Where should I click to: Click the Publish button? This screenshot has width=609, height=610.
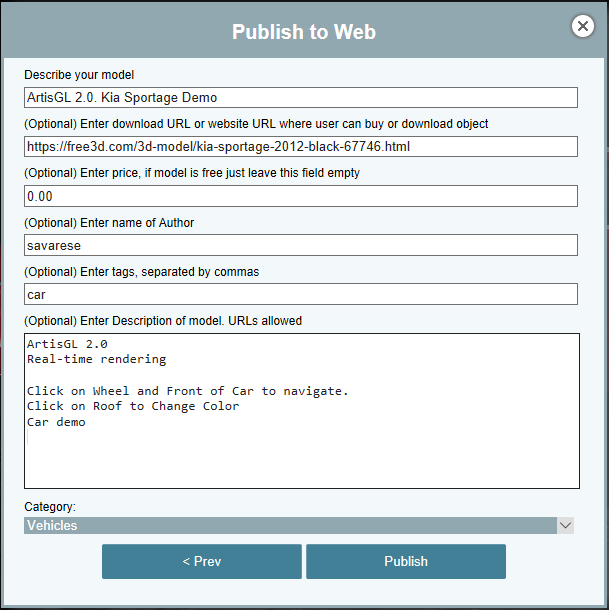[x=406, y=561]
